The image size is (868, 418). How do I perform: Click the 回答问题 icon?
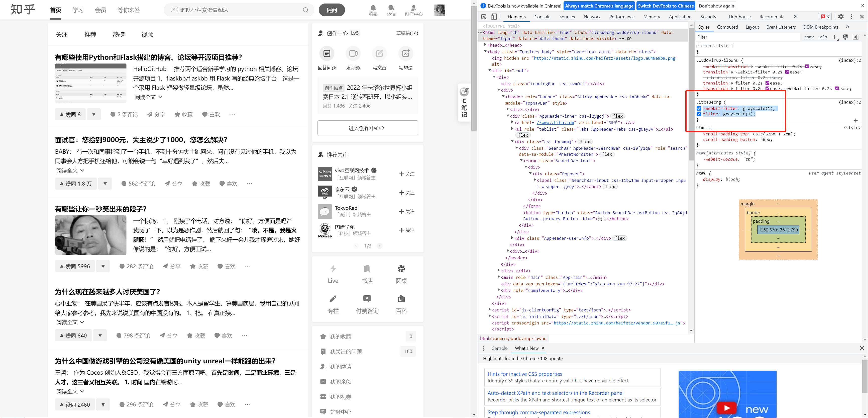tap(327, 53)
